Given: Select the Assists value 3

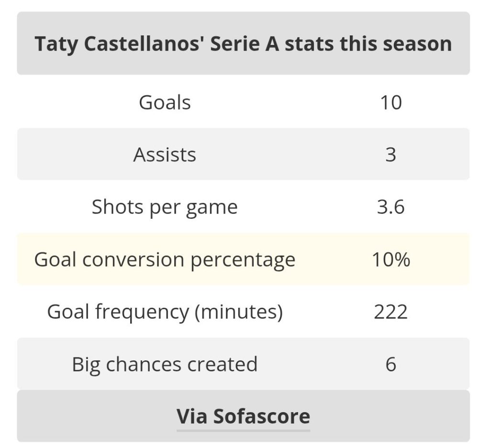Looking at the screenshot, I should (390, 155).
